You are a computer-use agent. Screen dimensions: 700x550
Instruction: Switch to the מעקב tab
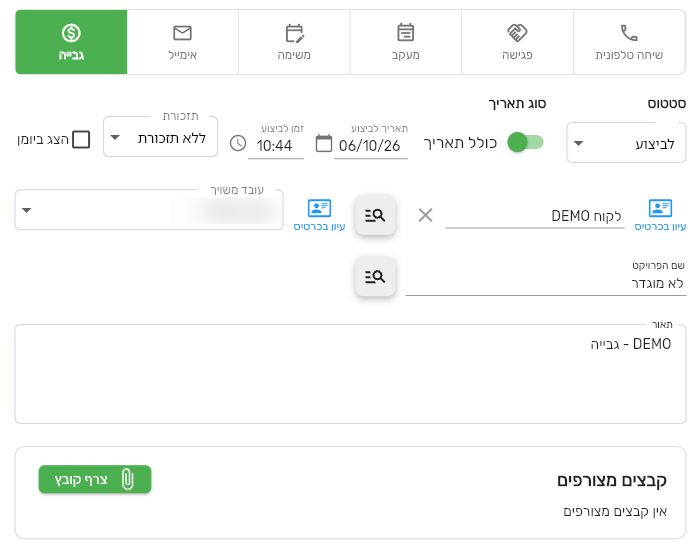tap(406, 42)
